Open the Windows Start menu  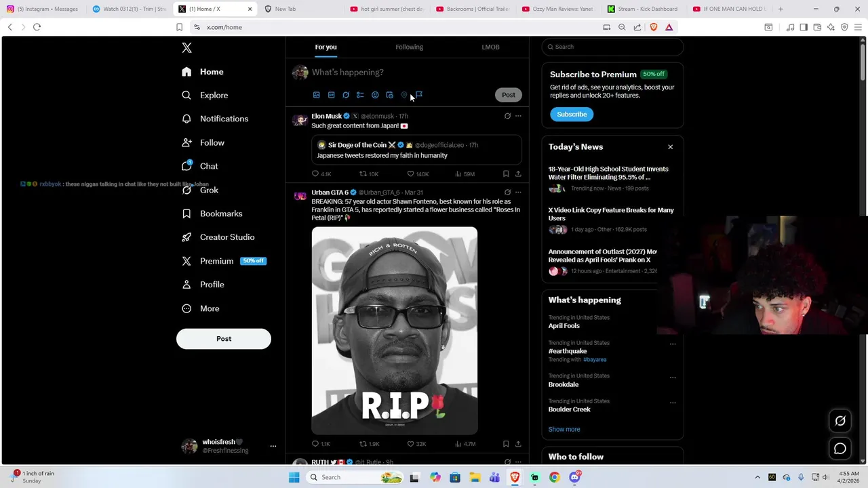tap(294, 477)
